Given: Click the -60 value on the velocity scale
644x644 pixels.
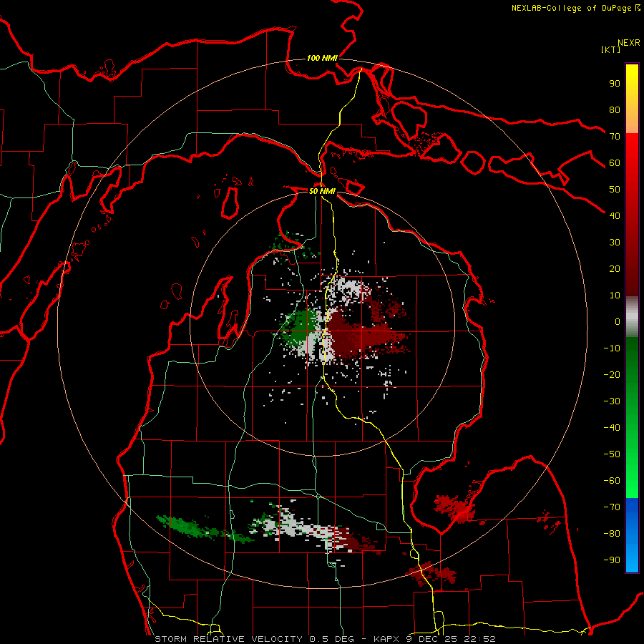Looking at the screenshot, I should click(612, 481).
